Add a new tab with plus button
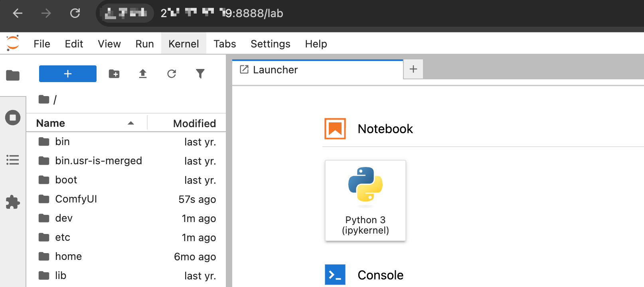 coord(413,69)
